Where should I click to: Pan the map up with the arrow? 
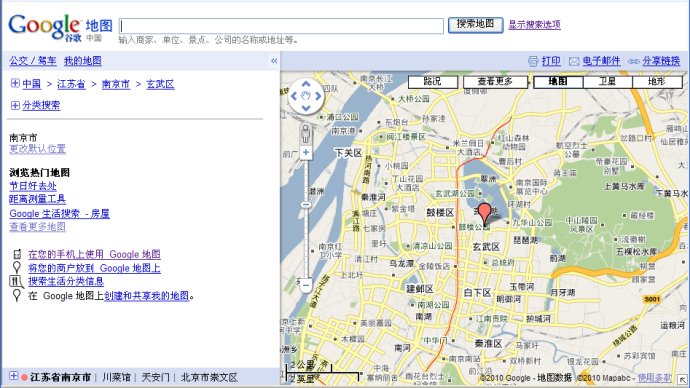pos(306,84)
